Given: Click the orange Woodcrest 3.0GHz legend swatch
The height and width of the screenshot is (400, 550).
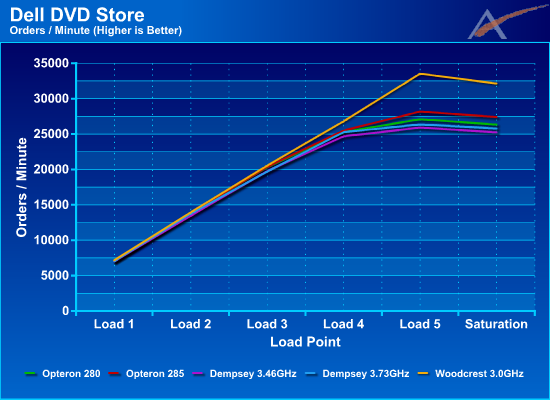Looking at the screenshot, I should click(424, 374).
